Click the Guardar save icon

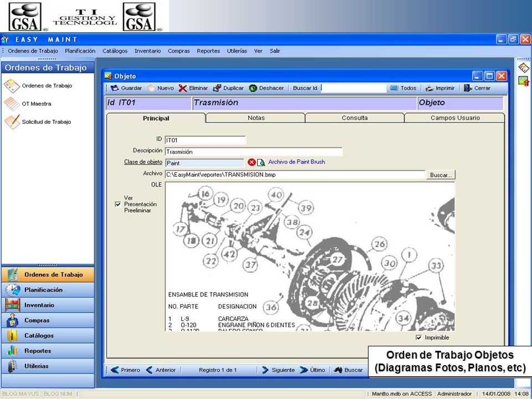[115, 88]
